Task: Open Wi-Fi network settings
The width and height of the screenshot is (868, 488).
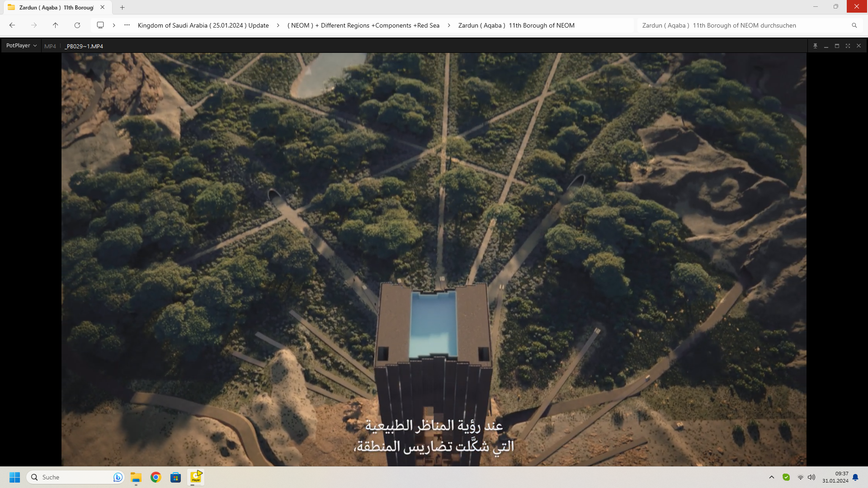Action: [x=801, y=477]
